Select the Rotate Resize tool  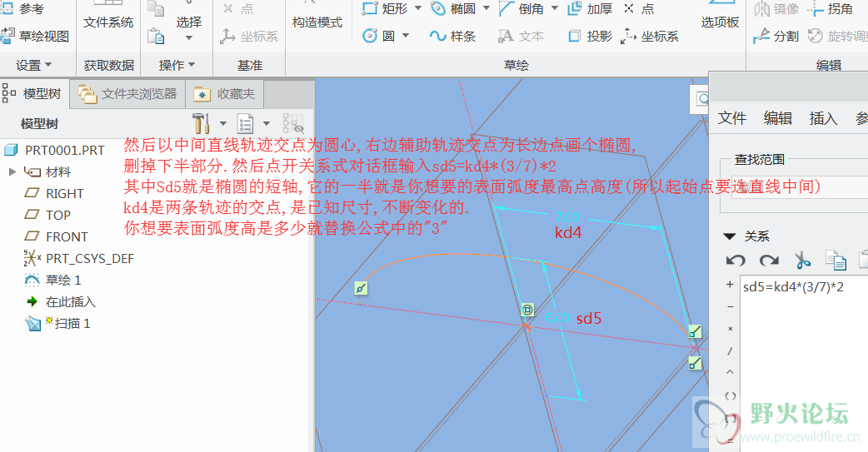pos(837,36)
